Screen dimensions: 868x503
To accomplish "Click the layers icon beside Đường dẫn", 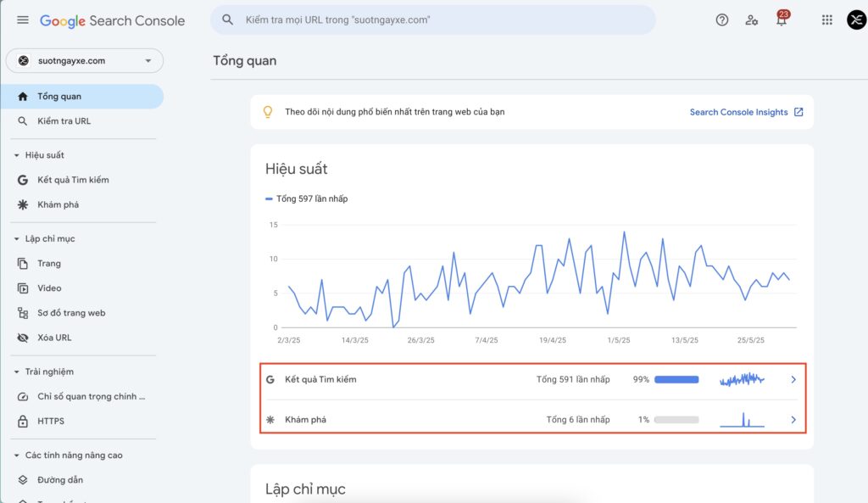I will pyautogui.click(x=23, y=480).
